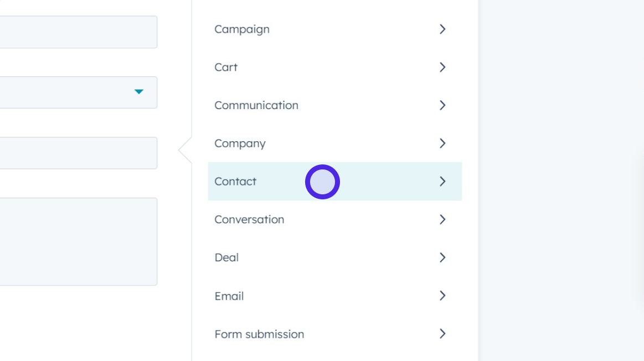Choose Form submission entry
644x361 pixels.
coord(259,334)
